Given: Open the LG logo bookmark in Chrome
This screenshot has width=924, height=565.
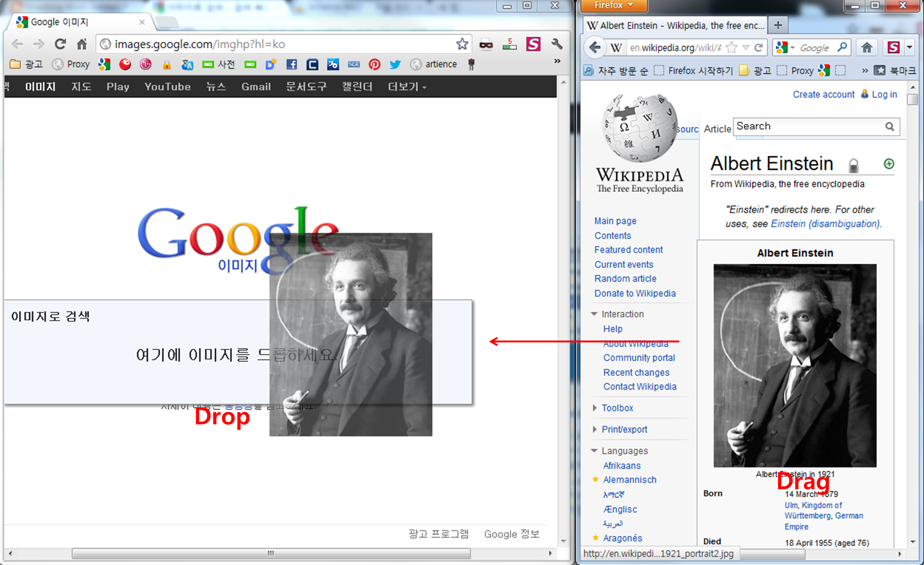Looking at the screenshot, I should click(145, 64).
